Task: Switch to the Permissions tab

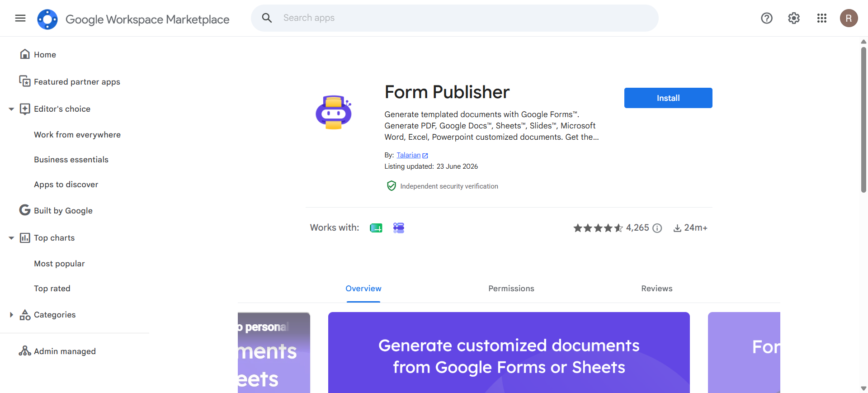Action: (x=511, y=289)
